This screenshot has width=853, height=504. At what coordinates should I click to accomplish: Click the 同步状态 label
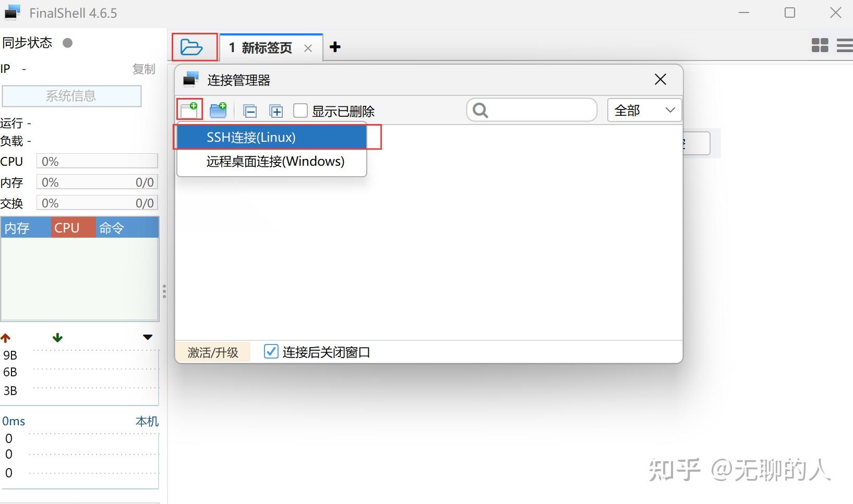click(27, 43)
